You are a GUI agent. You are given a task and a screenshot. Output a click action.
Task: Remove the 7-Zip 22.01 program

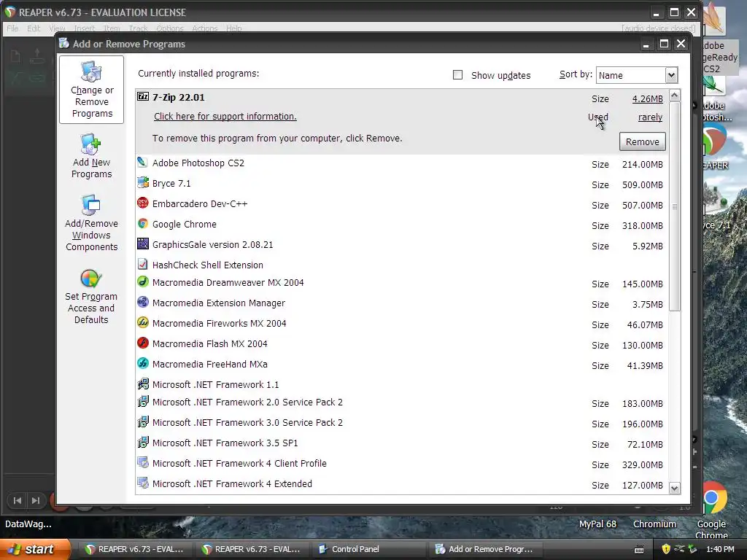pos(642,142)
